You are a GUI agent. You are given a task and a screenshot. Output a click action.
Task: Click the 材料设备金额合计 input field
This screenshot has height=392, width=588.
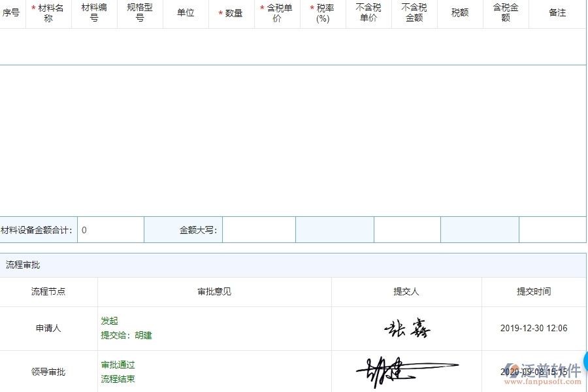(111, 229)
